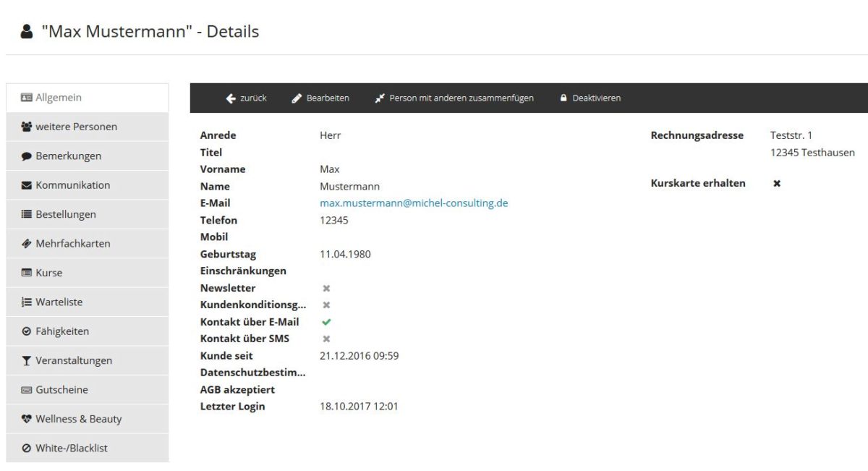Select the Mehrfachkarten tab

(x=88, y=244)
